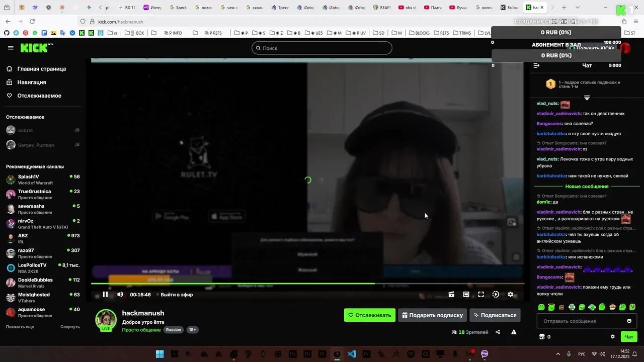Open followed channel snbrst
The image size is (644, 362).
click(x=43, y=130)
